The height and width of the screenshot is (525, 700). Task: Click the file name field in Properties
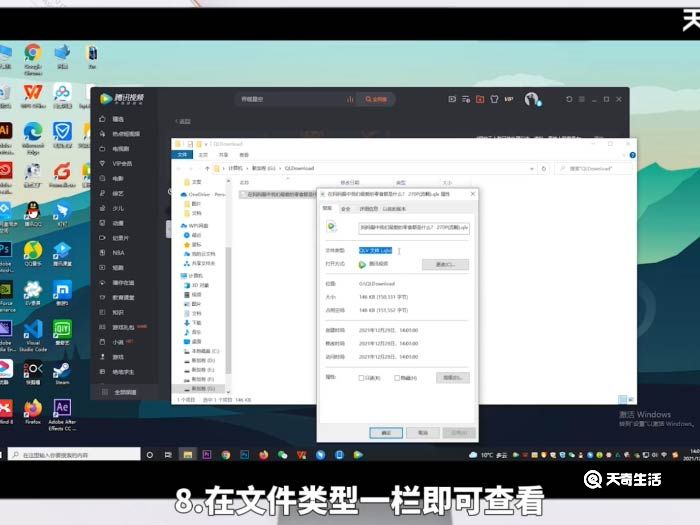414,228
